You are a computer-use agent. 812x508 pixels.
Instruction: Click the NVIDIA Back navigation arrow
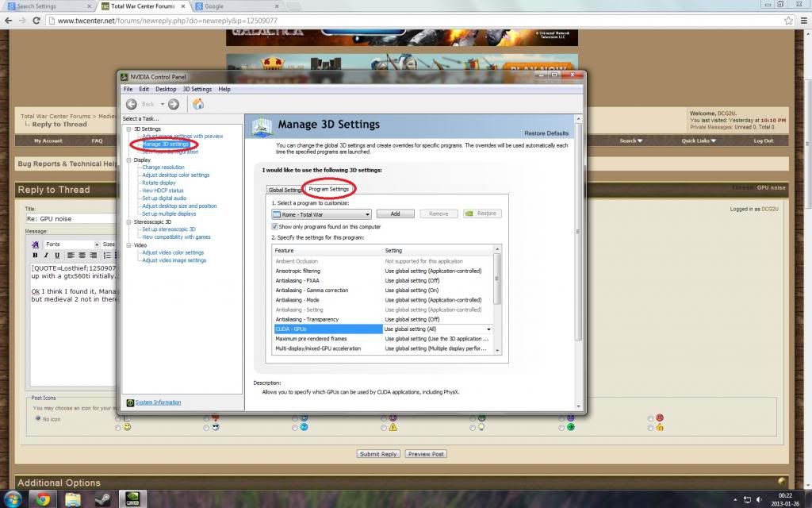(132, 104)
